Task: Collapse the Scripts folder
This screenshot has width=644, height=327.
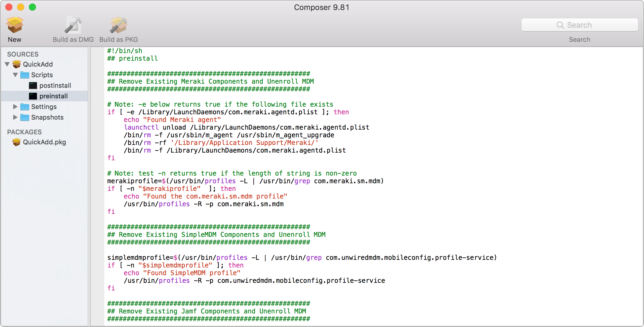Action: pyautogui.click(x=15, y=75)
